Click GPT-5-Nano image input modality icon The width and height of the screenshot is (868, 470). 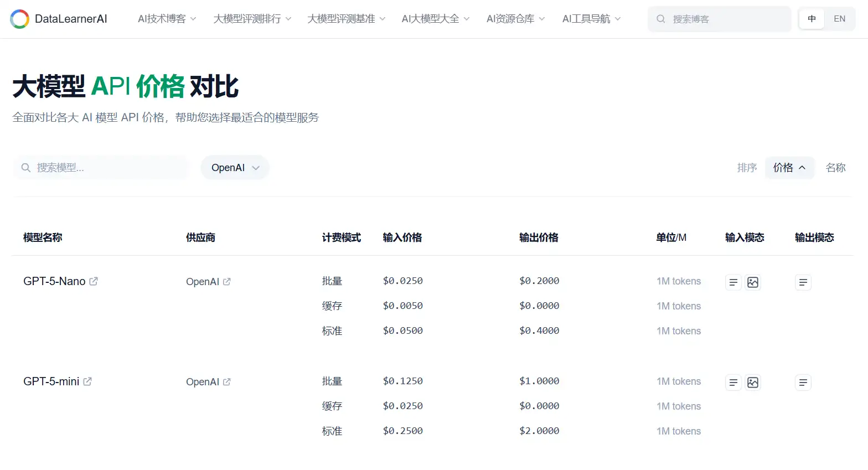click(x=753, y=282)
